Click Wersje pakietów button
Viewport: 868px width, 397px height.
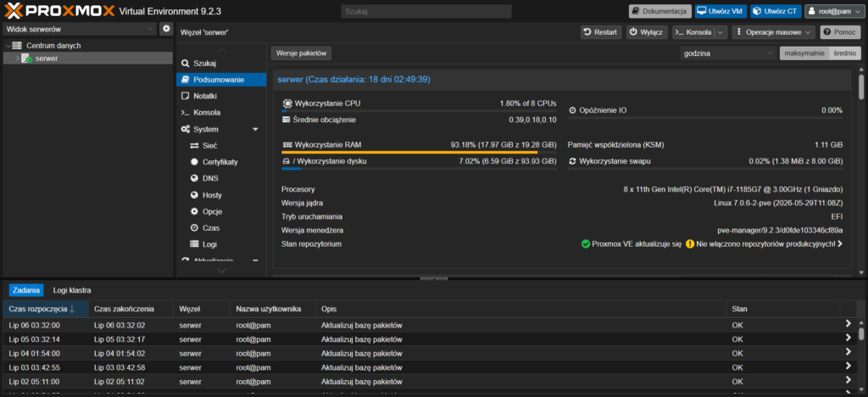(x=301, y=53)
